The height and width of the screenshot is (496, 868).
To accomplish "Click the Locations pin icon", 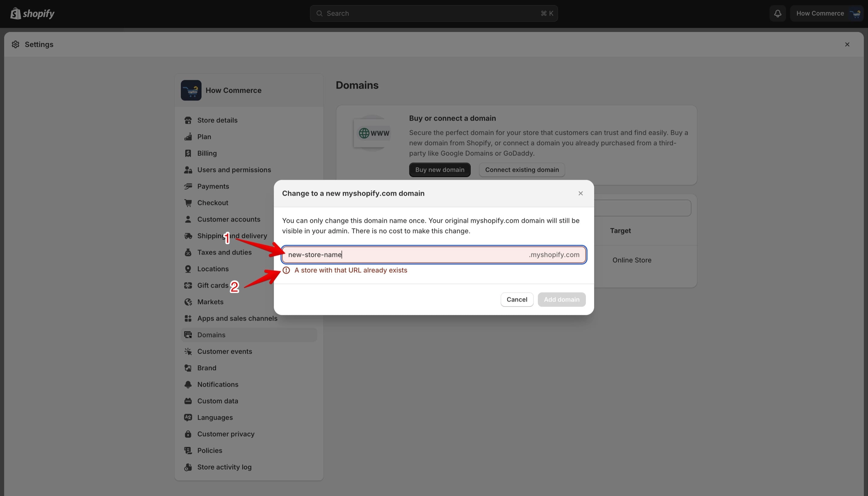I will click(188, 269).
